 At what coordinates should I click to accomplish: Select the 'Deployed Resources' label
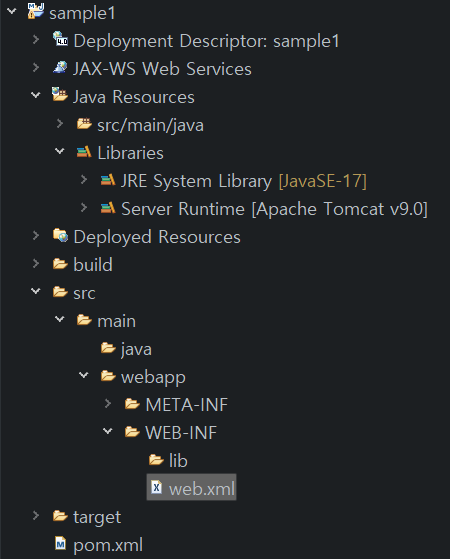pos(157,237)
